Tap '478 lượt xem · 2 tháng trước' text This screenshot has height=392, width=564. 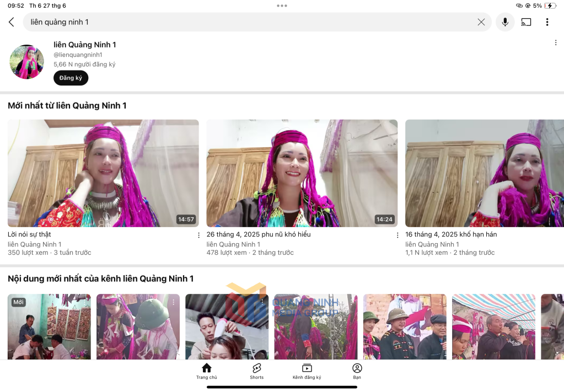pos(250,253)
